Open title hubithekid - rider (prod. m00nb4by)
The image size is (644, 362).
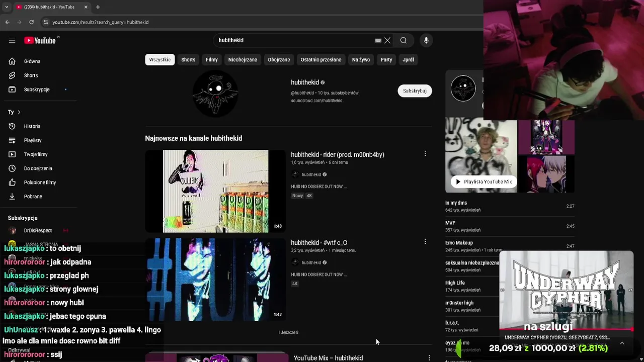pyautogui.click(x=338, y=154)
